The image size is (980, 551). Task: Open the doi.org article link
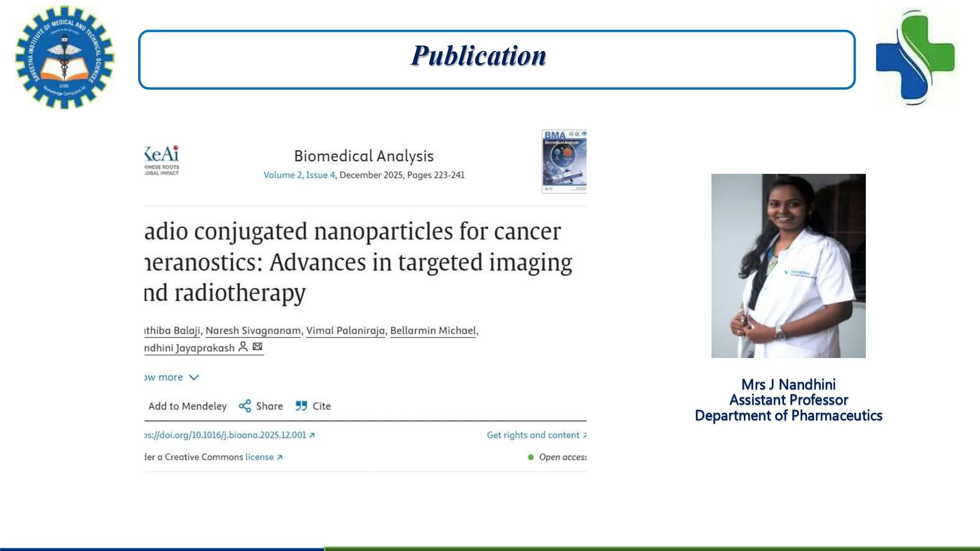point(229,435)
